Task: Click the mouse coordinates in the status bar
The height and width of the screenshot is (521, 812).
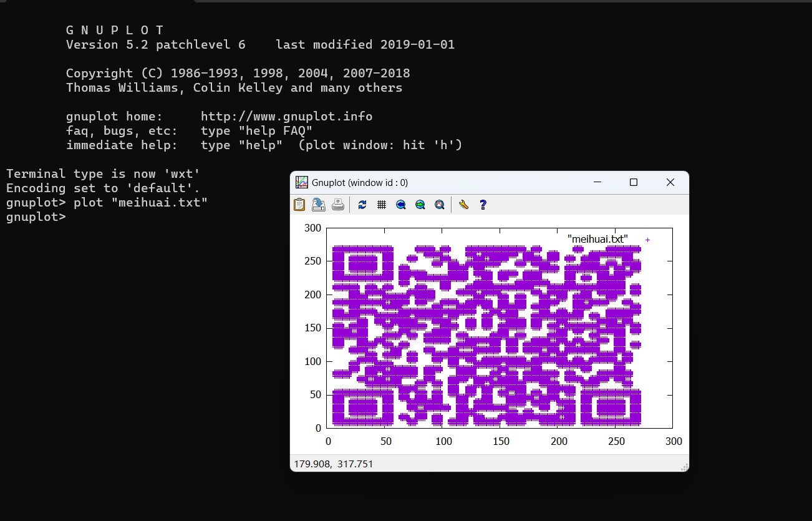Action: (x=333, y=464)
